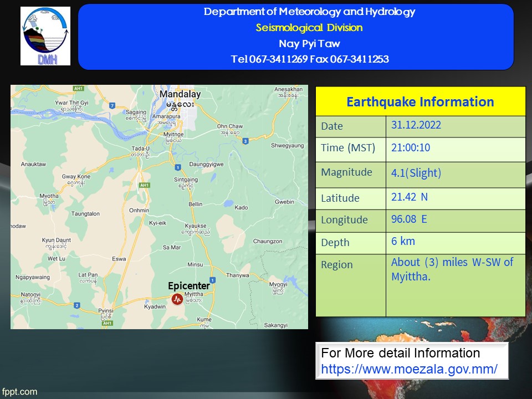Click the Sagaing label on the map
The width and height of the screenshot is (532, 399).
[136, 112]
